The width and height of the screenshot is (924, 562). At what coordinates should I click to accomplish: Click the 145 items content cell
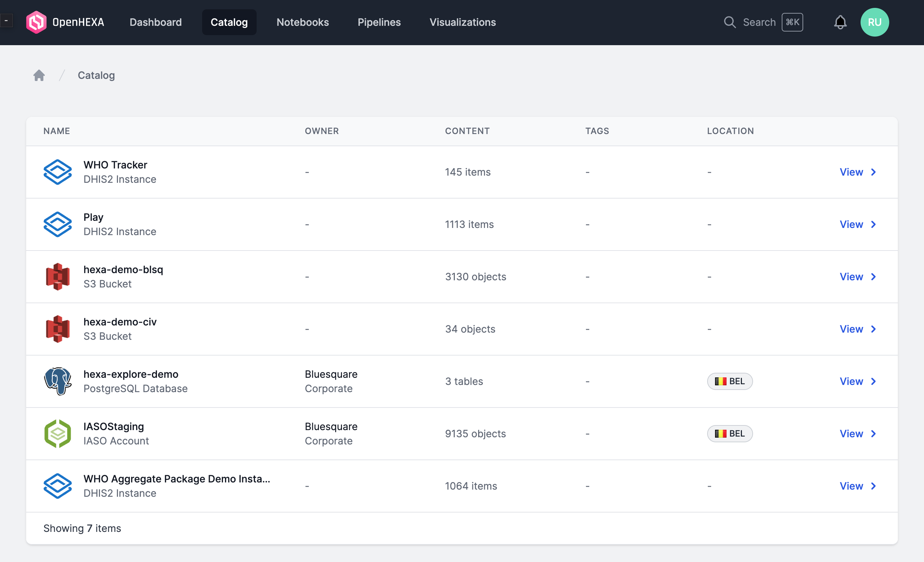[x=468, y=172]
